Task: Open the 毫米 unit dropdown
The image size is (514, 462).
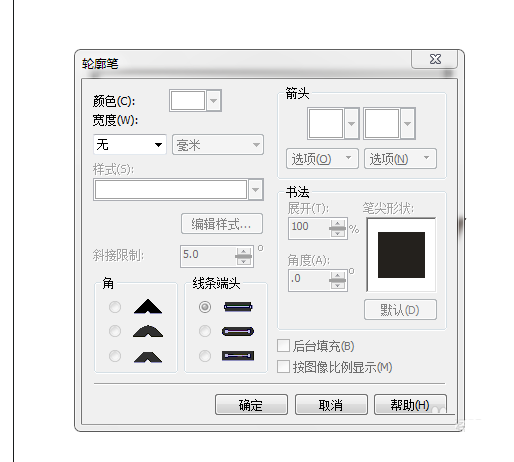Action: point(218,145)
